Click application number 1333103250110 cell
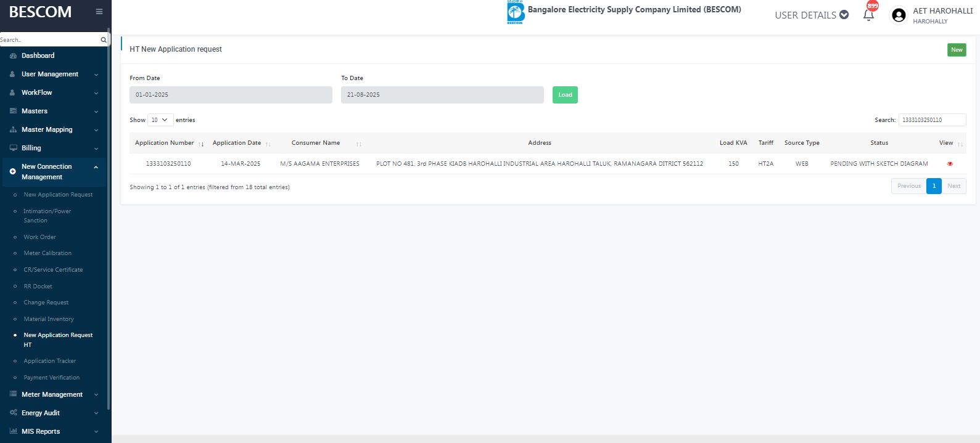980x443 pixels. coord(168,164)
